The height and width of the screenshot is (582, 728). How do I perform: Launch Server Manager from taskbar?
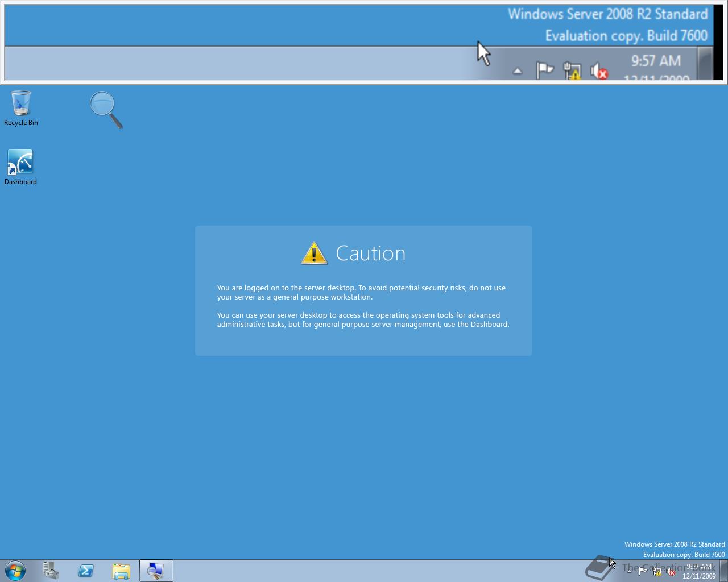point(51,571)
